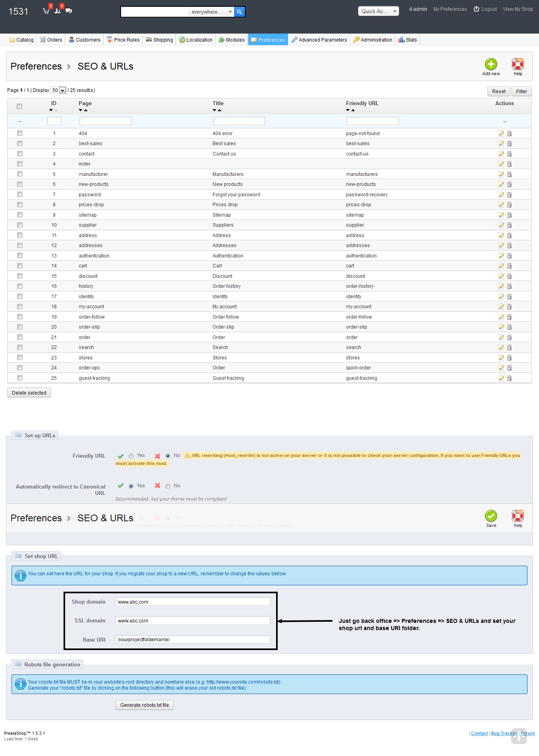Delete the search row
Screen dimensions: 539x756
coord(509,347)
